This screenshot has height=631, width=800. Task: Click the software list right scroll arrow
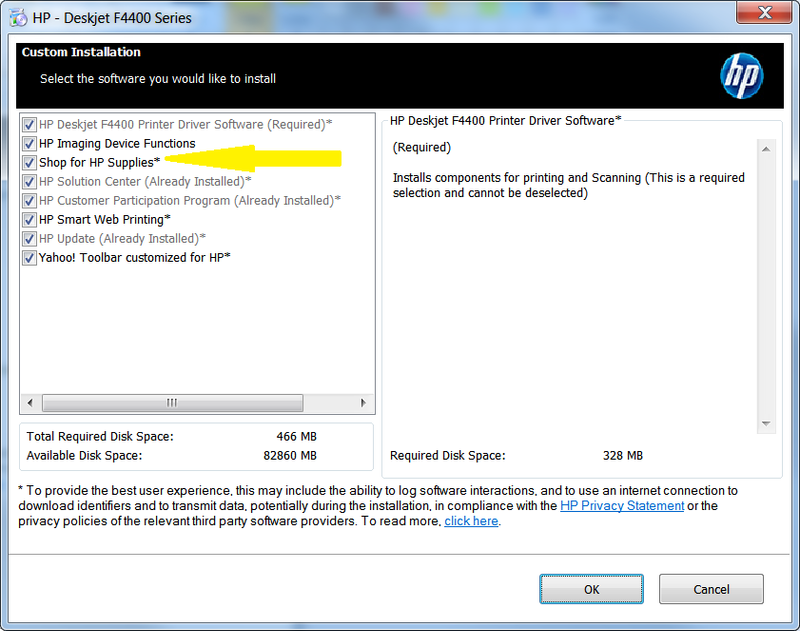click(x=363, y=402)
